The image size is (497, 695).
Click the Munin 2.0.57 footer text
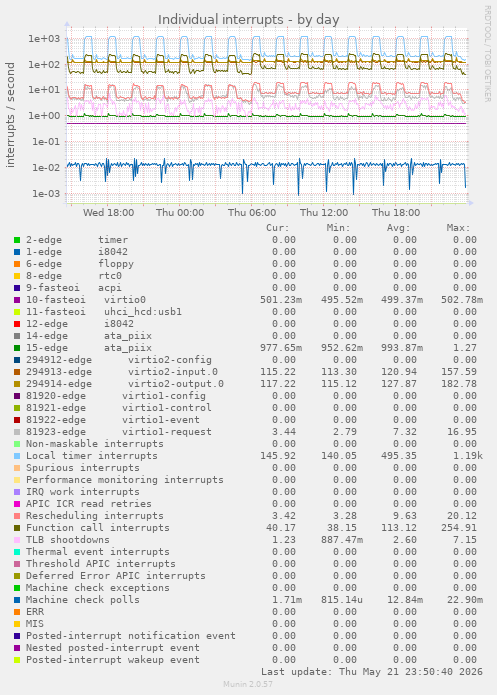pyautogui.click(x=248, y=684)
